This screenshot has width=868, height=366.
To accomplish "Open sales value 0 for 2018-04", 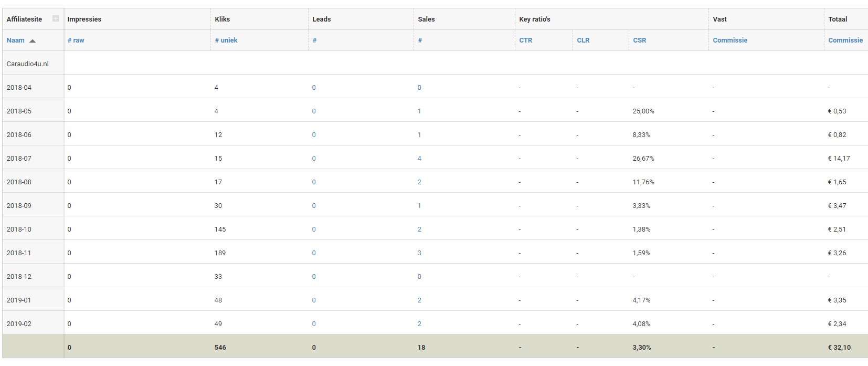I will [419, 88].
